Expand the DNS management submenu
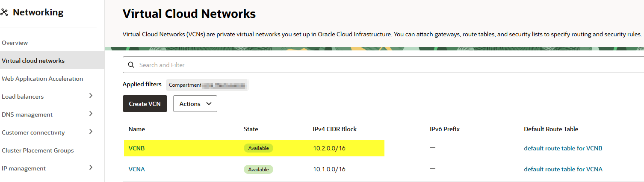This screenshot has height=182, width=644. click(91, 114)
